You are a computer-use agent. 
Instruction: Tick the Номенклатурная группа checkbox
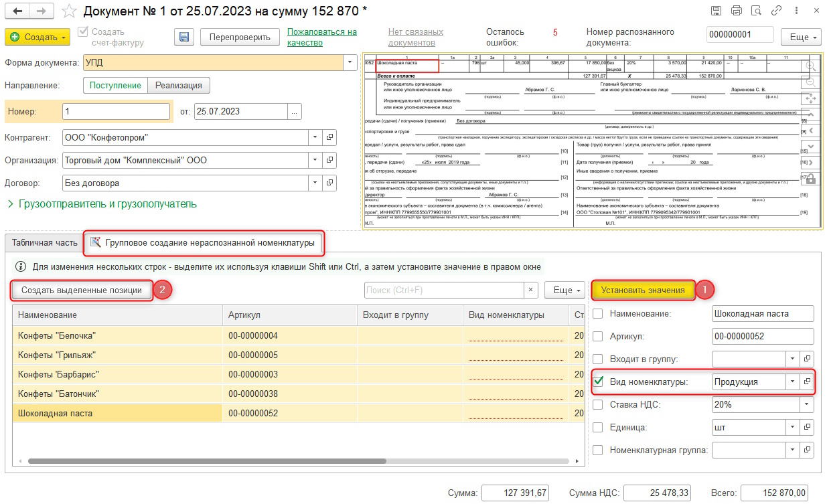[x=598, y=450]
